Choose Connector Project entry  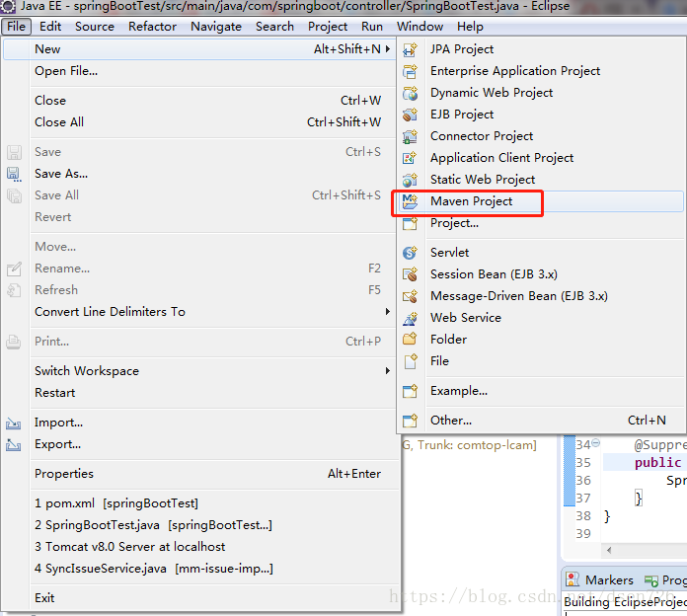click(x=541, y=136)
